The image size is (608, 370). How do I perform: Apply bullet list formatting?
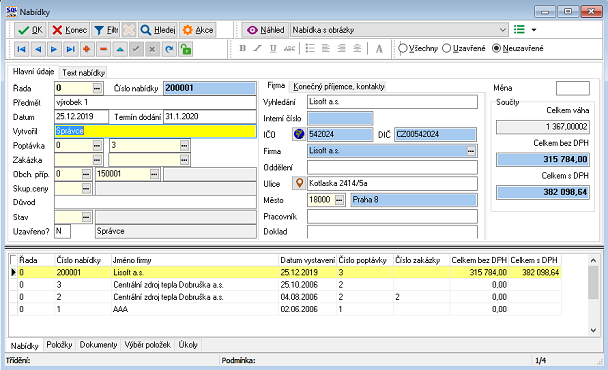point(310,48)
